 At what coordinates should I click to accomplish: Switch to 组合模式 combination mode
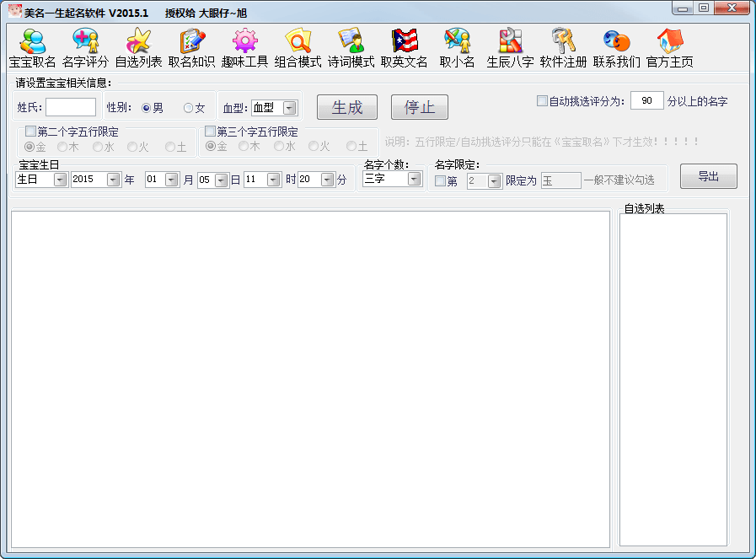297,46
